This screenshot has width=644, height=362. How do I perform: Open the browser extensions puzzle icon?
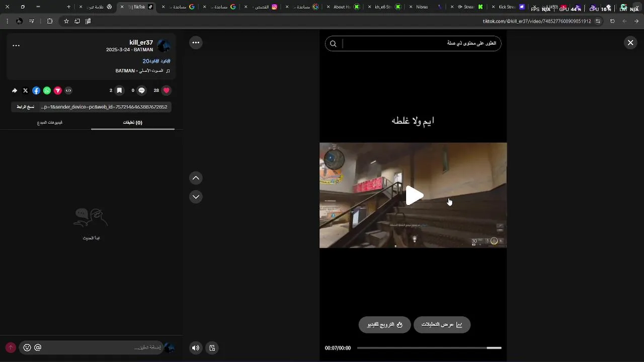50,21
